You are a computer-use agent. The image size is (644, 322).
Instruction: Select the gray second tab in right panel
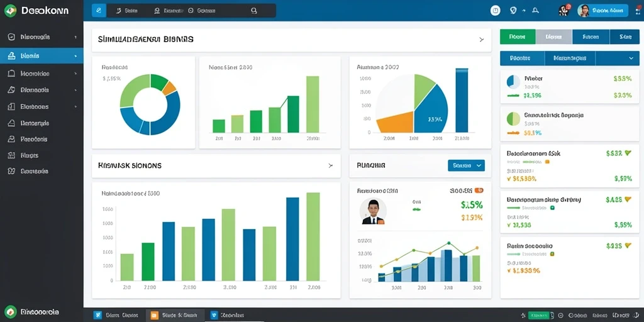point(553,36)
